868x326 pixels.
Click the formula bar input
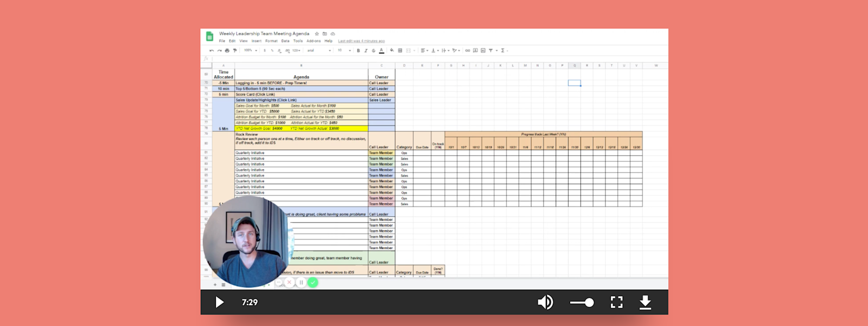439,59
